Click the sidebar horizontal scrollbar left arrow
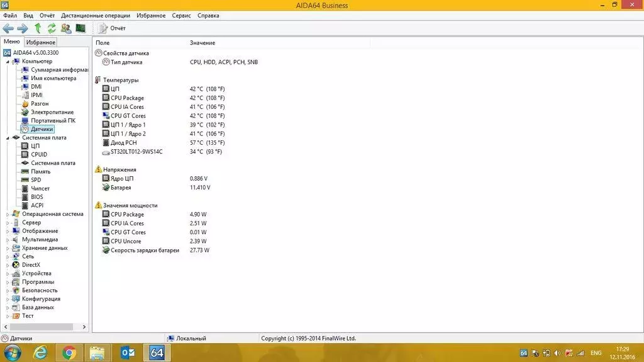The image size is (644, 362). click(x=5, y=327)
